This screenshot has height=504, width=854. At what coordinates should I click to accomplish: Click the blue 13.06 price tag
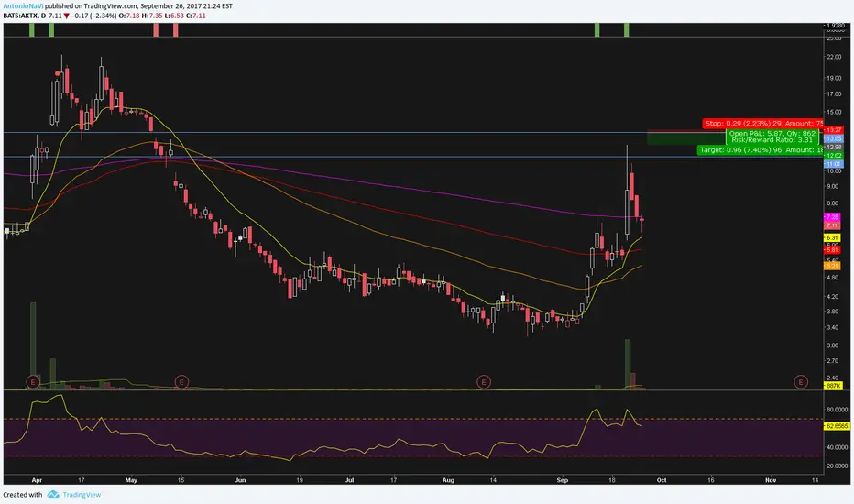click(833, 139)
